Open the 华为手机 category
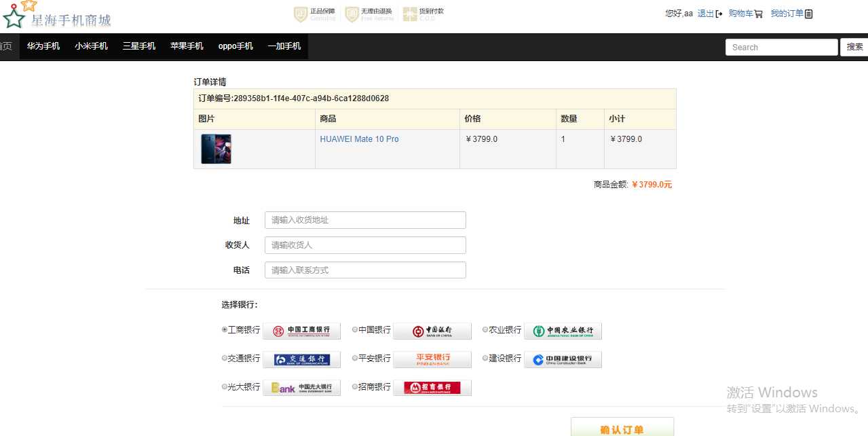The width and height of the screenshot is (868, 436). coord(43,46)
